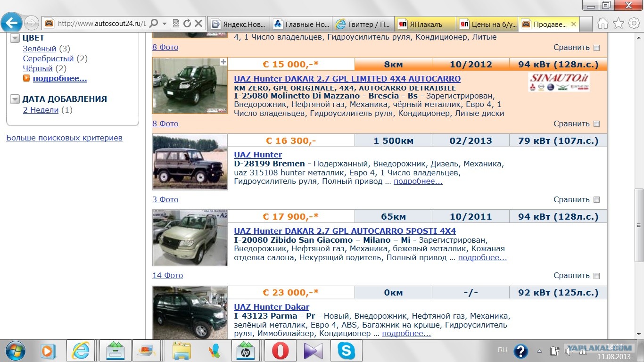Stop loading with the X icon in address bar

click(198, 24)
